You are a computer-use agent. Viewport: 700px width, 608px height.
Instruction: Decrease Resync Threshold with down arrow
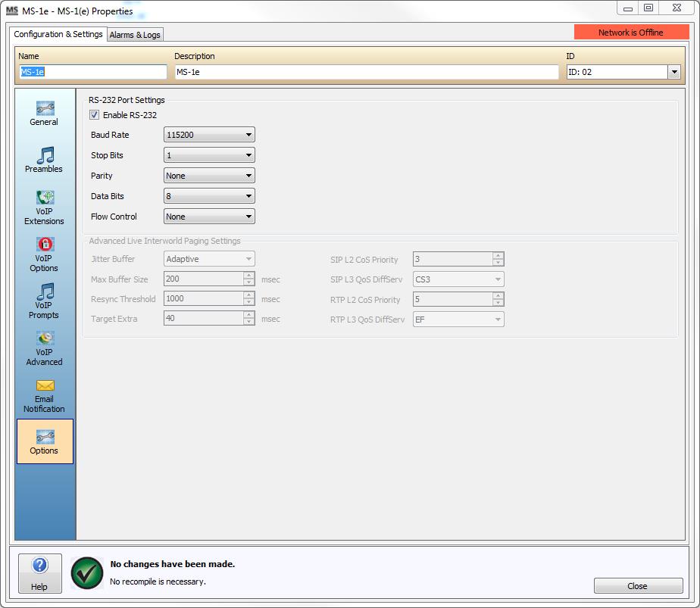(x=249, y=302)
